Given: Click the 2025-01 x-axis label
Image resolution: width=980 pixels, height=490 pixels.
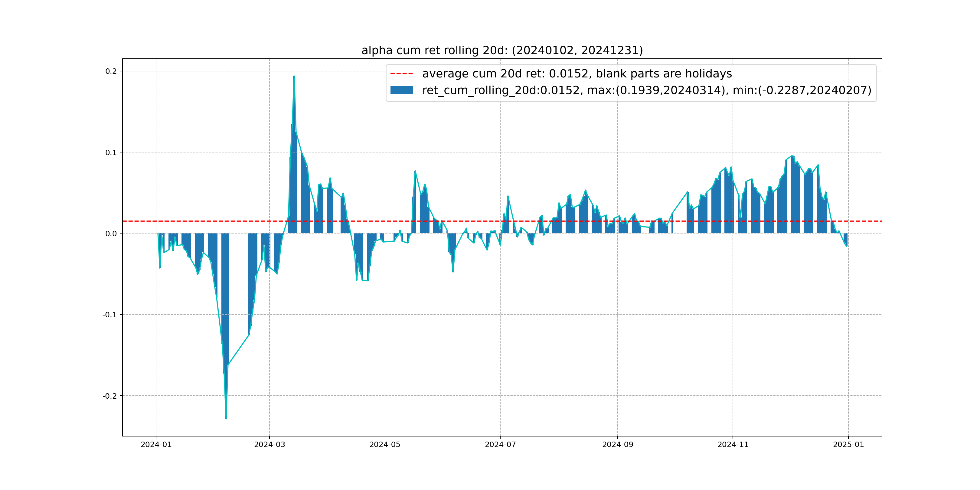Looking at the screenshot, I should tap(848, 445).
